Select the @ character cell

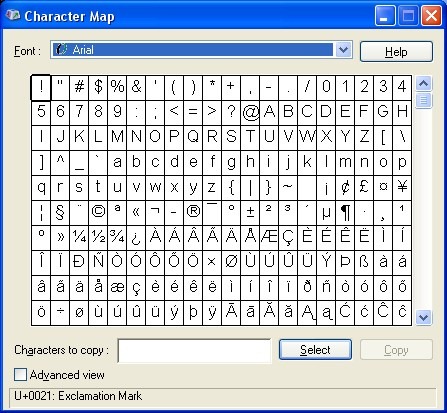tap(250, 112)
